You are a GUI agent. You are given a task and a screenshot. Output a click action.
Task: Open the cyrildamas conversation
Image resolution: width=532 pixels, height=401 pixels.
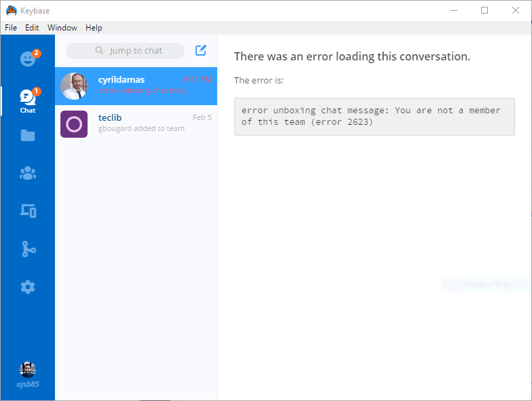[136, 86]
